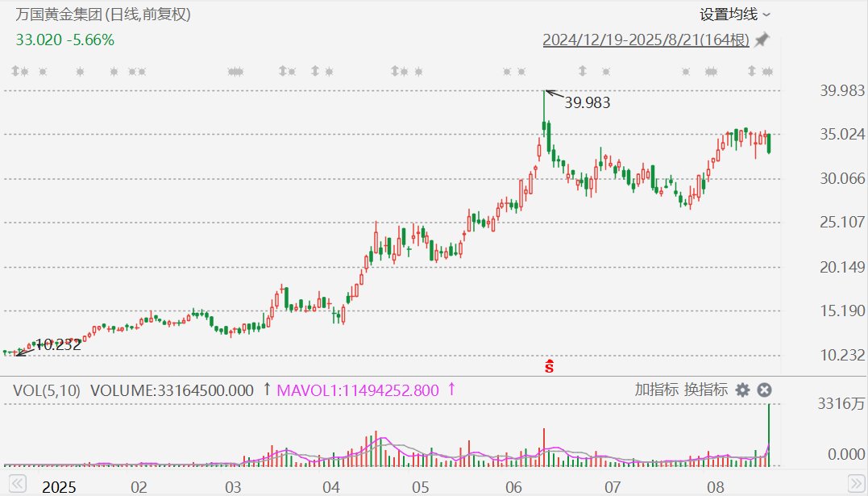Open the 设置均线 dropdown
The width and height of the screenshot is (868, 496).
734,15
